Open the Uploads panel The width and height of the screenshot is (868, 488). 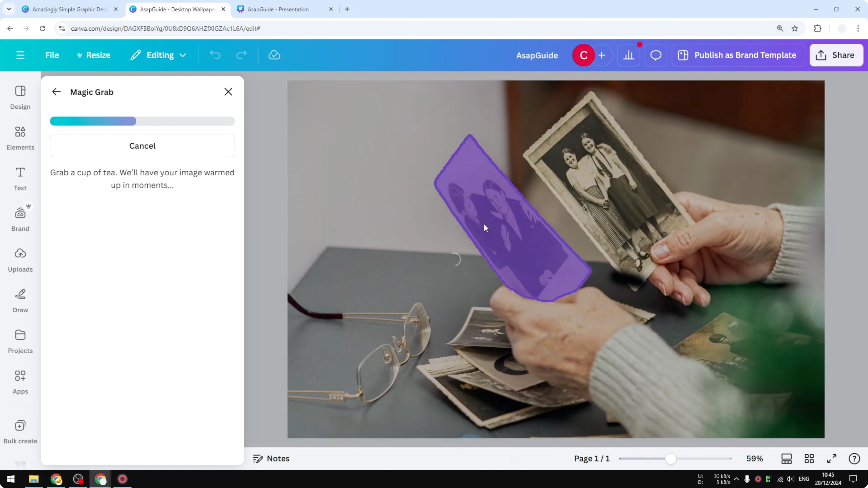(x=20, y=260)
